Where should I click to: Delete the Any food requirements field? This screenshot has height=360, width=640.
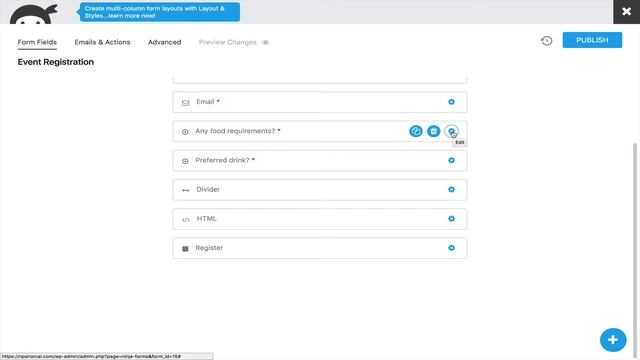pos(433,131)
